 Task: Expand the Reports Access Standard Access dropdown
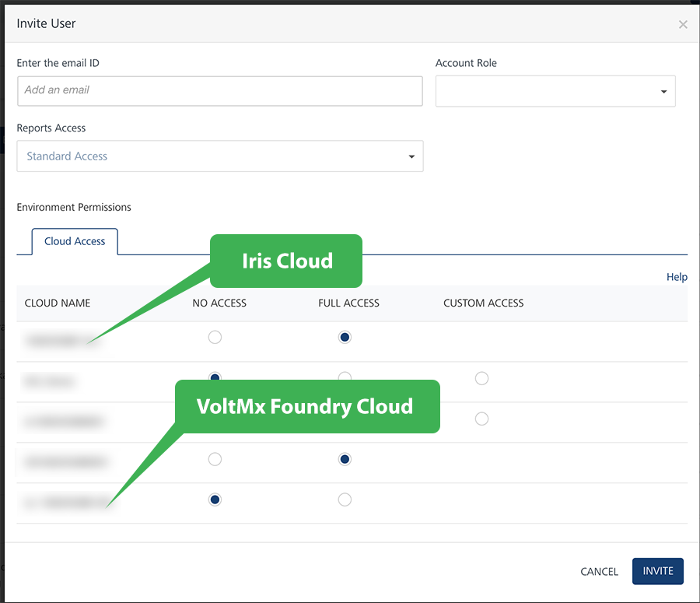point(219,156)
